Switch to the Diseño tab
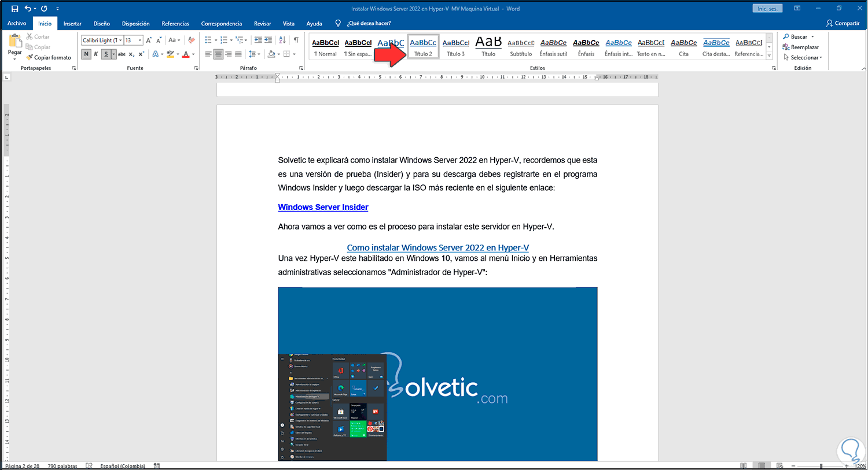The width and height of the screenshot is (868, 470). (102, 24)
